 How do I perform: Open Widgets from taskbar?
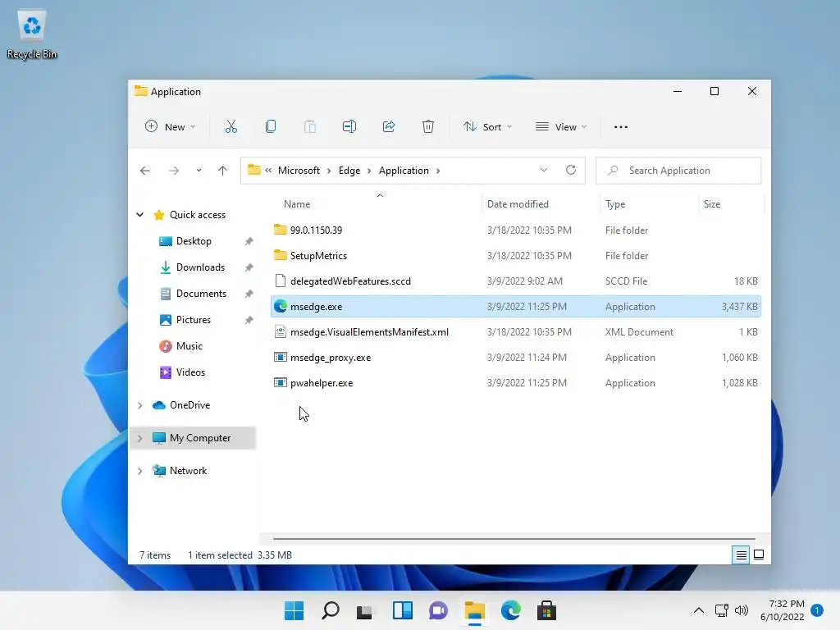tap(402, 610)
